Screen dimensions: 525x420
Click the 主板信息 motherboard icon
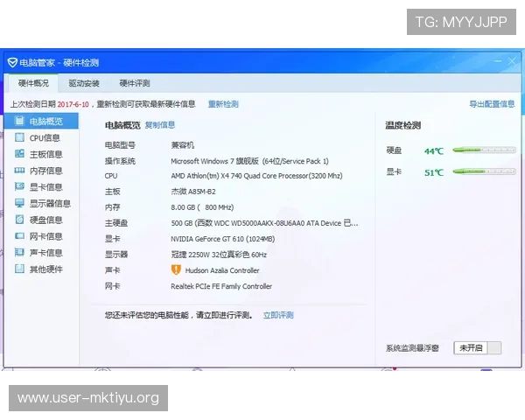click(x=19, y=154)
